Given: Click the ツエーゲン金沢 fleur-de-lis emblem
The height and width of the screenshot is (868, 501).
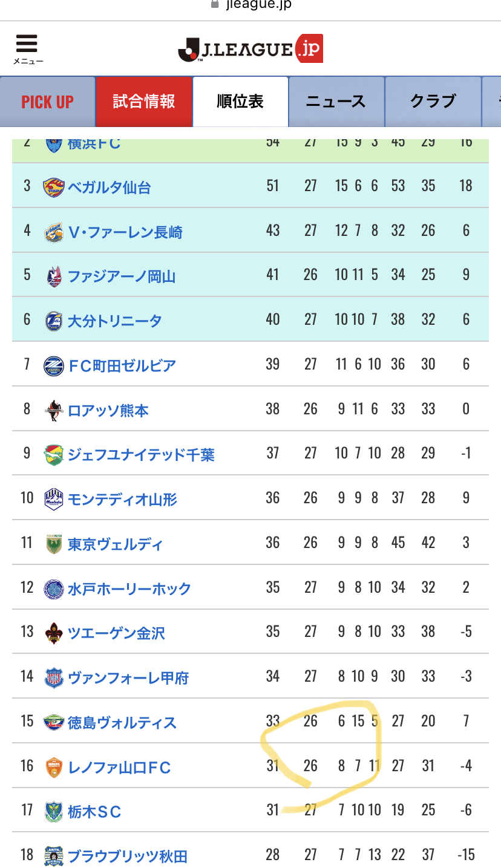Looking at the screenshot, I should pos(53,633).
